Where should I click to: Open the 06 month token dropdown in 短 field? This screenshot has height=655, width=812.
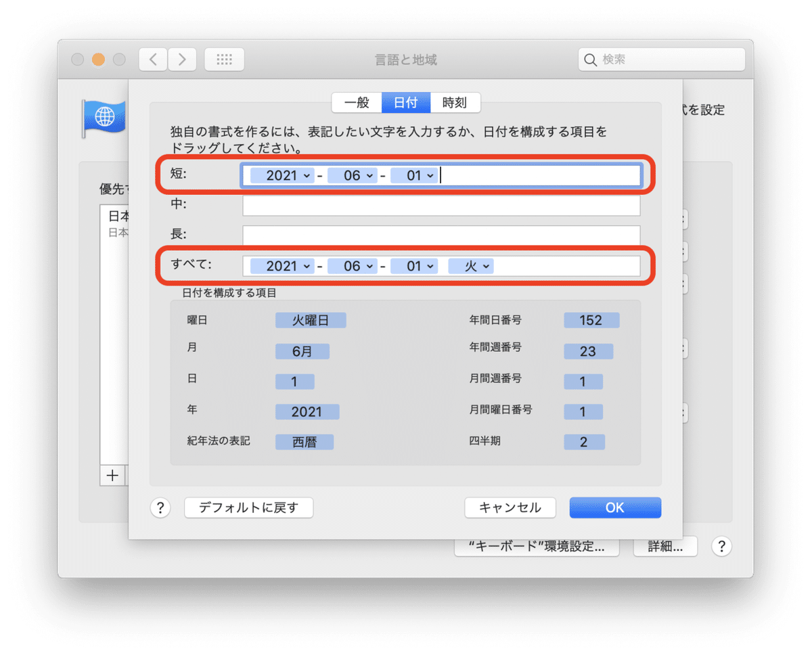[x=352, y=175]
